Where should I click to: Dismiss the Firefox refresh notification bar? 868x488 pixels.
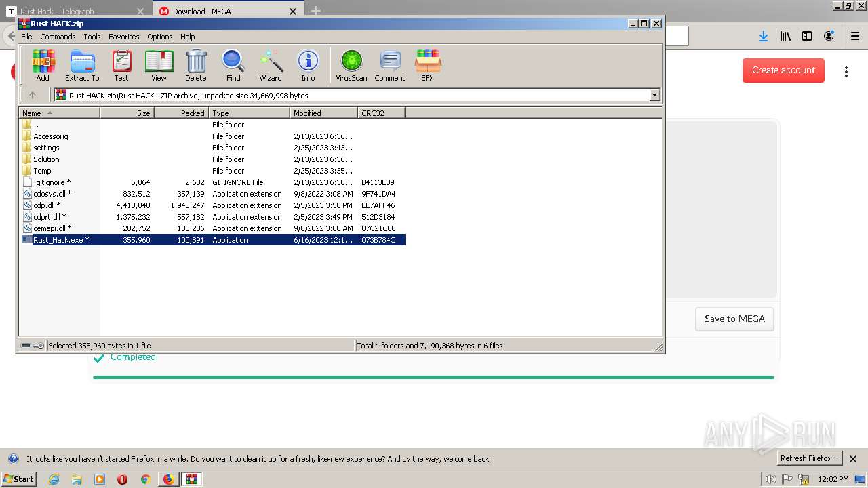[853, 459]
